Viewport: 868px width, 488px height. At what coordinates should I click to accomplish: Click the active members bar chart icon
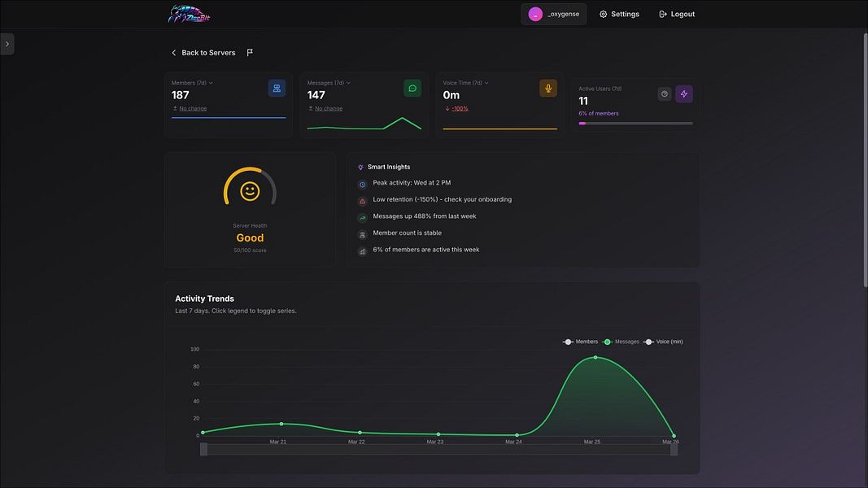click(362, 251)
